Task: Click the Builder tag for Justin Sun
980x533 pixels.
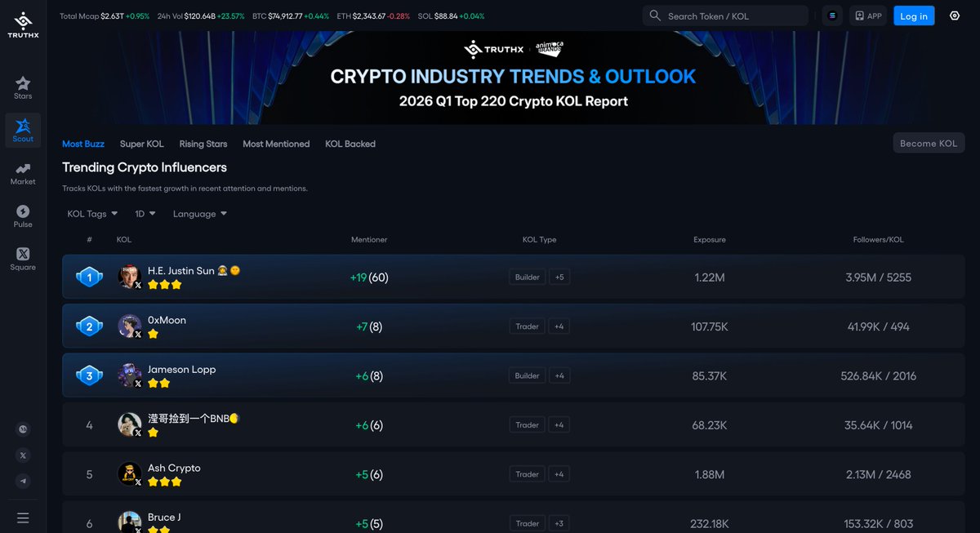Action: pyautogui.click(x=527, y=278)
